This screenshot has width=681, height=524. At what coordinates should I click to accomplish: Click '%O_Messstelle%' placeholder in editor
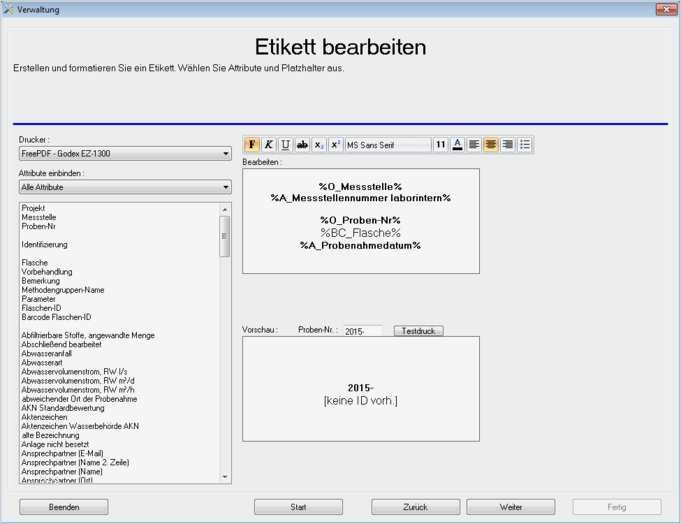click(360, 187)
